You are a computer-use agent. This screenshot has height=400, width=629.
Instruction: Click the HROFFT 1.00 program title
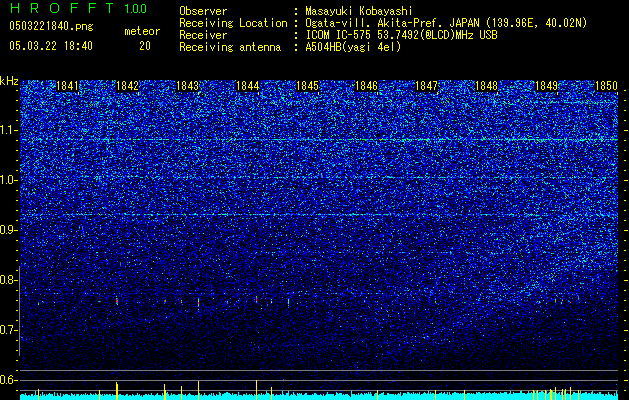click(78, 8)
